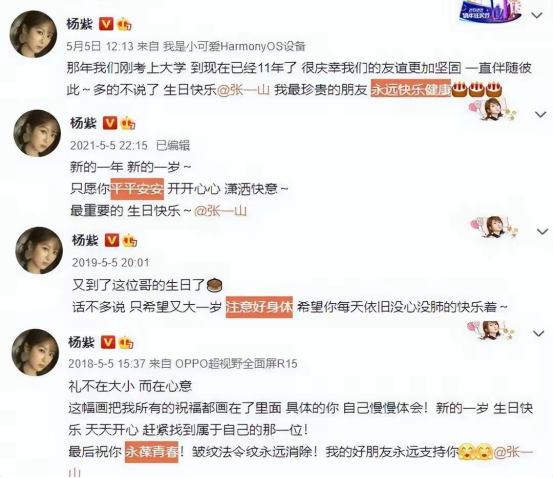
Task: Open the 2022 post chevron menu
Action: pyautogui.click(x=537, y=16)
